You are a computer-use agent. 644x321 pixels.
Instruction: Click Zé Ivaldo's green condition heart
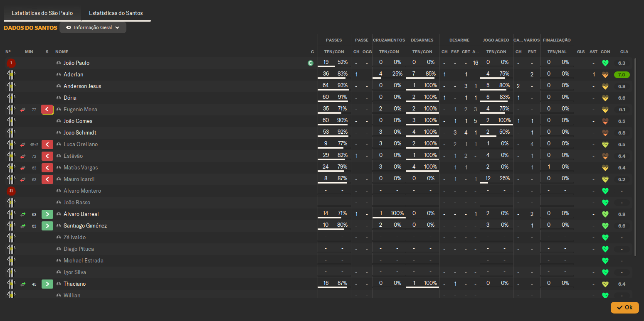[x=605, y=238]
